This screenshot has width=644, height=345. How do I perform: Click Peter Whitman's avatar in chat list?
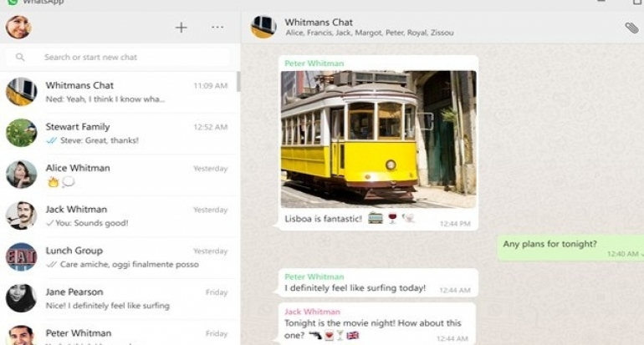pos(22,336)
